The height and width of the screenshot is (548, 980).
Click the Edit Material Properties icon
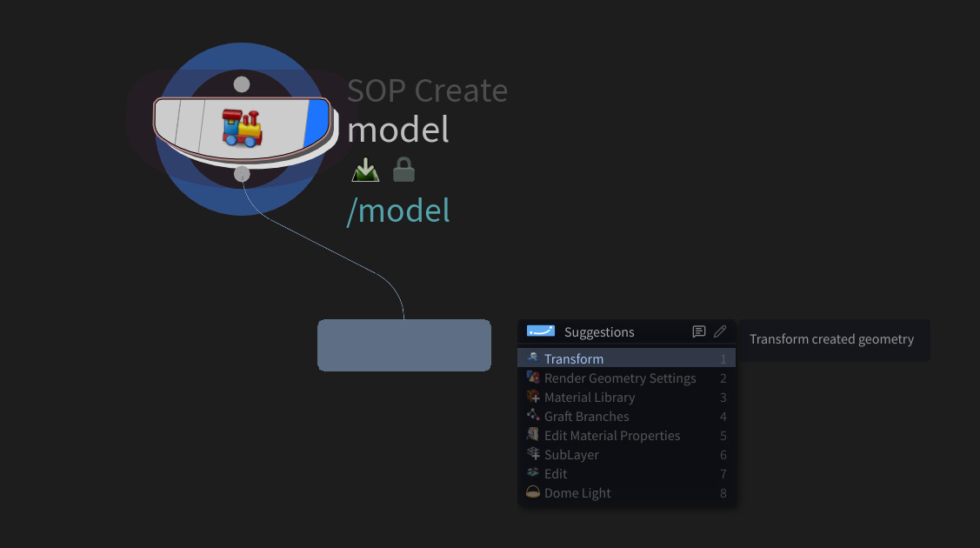pyautogui.click(x=533, y=435)
